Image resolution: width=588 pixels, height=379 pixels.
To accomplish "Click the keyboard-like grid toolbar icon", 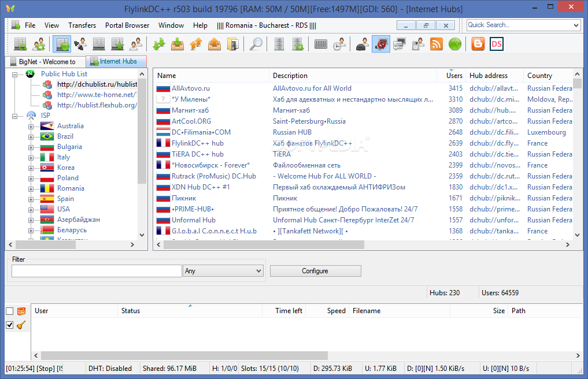I will pos(321,44).
